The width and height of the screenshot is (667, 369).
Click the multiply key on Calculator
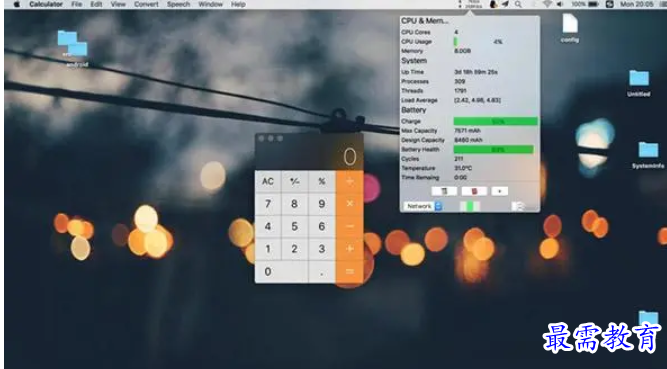(350, 204)
